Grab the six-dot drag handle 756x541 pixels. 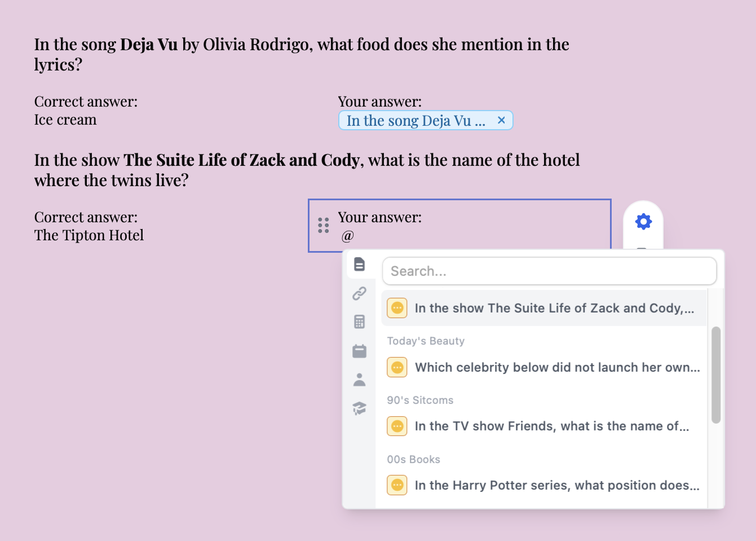(x=323, y=225)
